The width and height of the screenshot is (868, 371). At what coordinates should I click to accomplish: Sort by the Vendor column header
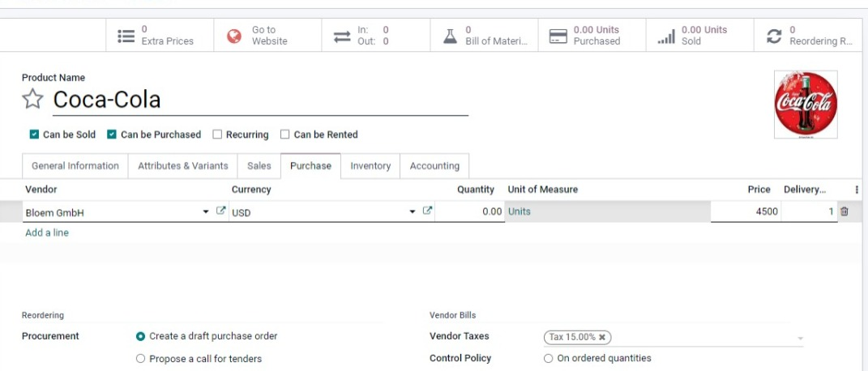41,190
